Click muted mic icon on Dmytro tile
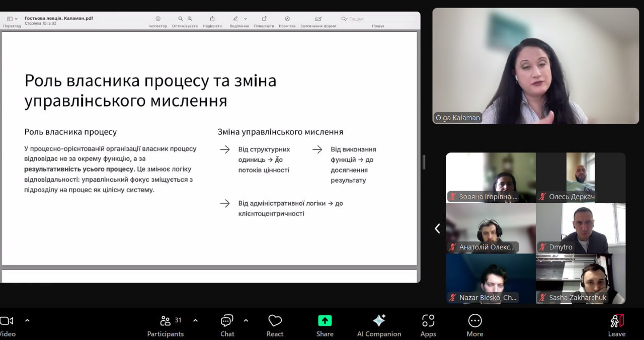644x340 pixels. pyautogui.click(x=542, y=247)
